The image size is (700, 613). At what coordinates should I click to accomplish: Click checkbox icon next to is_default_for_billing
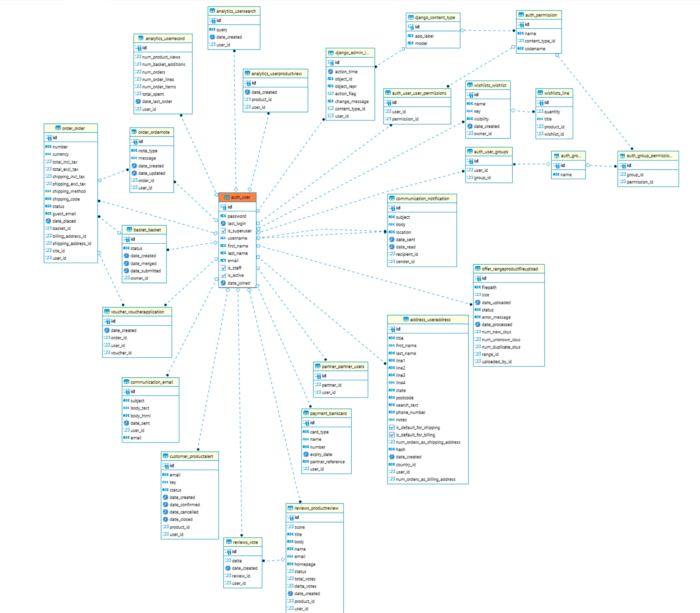392,435
